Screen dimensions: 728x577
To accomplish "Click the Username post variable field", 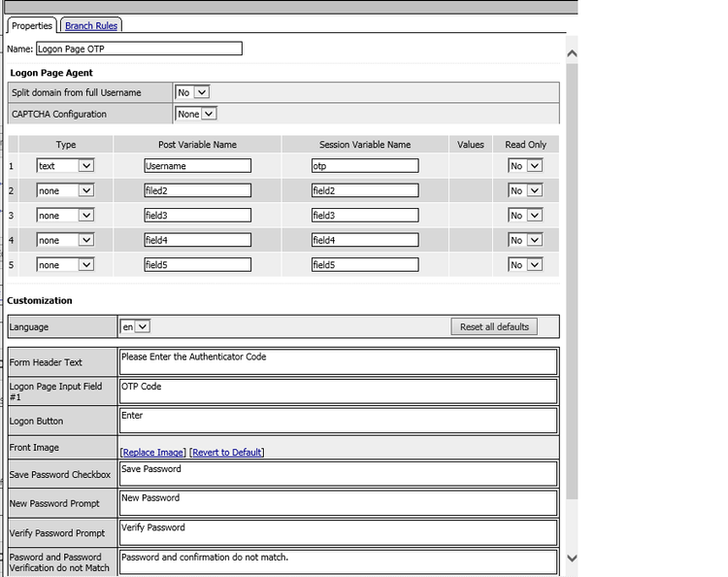I will (x=197, y=166).
